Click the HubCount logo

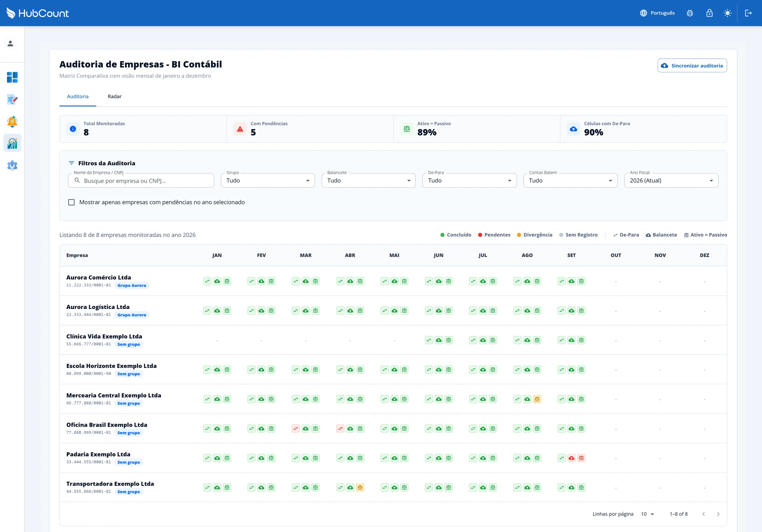37,13
